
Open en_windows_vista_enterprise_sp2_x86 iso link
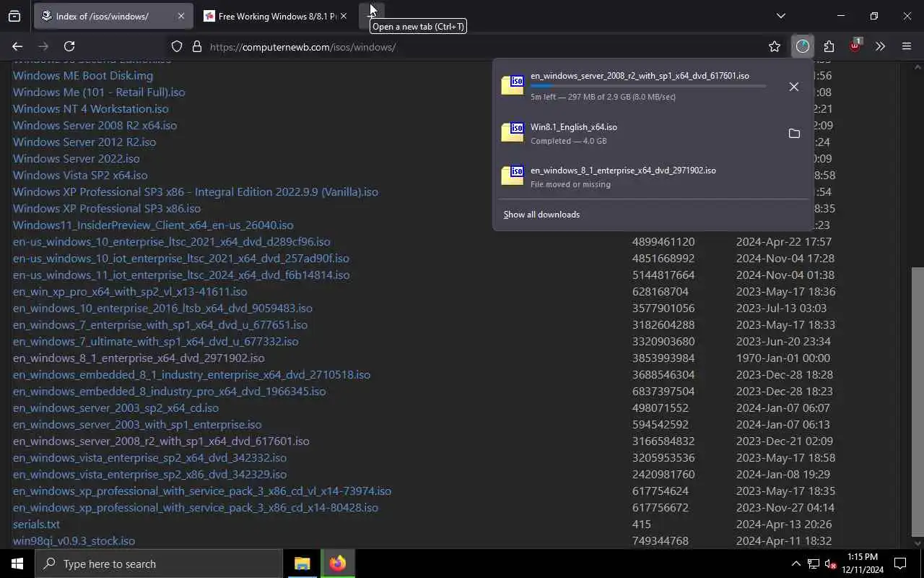tap(149, 474)
